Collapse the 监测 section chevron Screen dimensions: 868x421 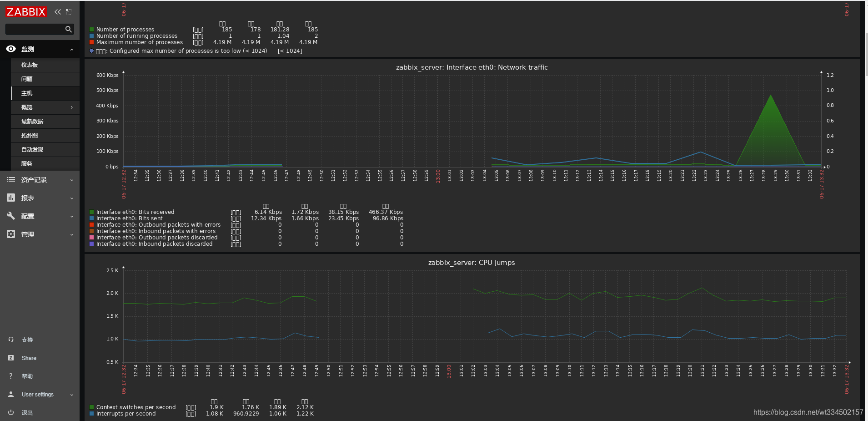(72, 49)
